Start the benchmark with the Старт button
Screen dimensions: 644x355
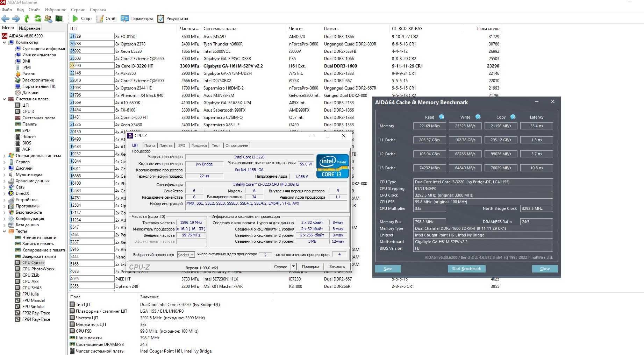click(82, 19)
